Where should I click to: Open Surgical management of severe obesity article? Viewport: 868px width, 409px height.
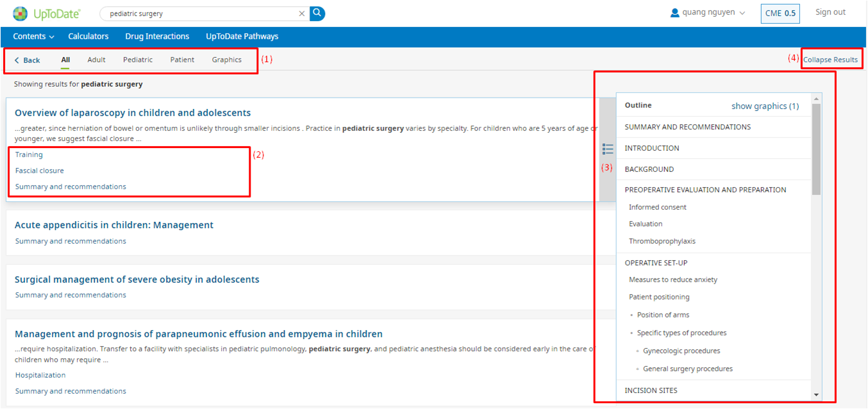click(x=137, y=280)
